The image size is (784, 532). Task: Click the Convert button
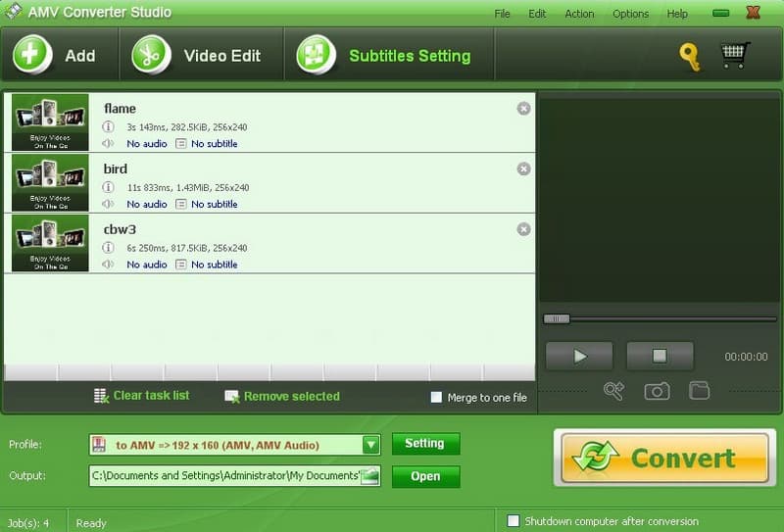(664, 458)
